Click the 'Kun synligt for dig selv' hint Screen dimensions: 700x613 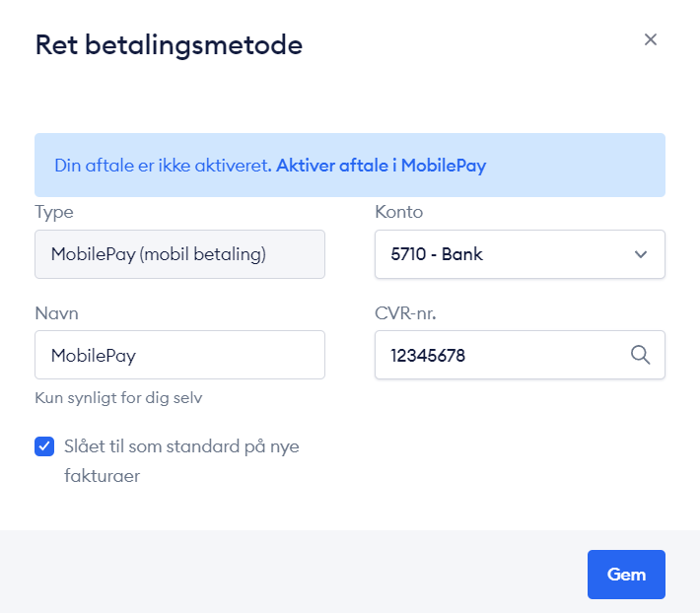118,397
